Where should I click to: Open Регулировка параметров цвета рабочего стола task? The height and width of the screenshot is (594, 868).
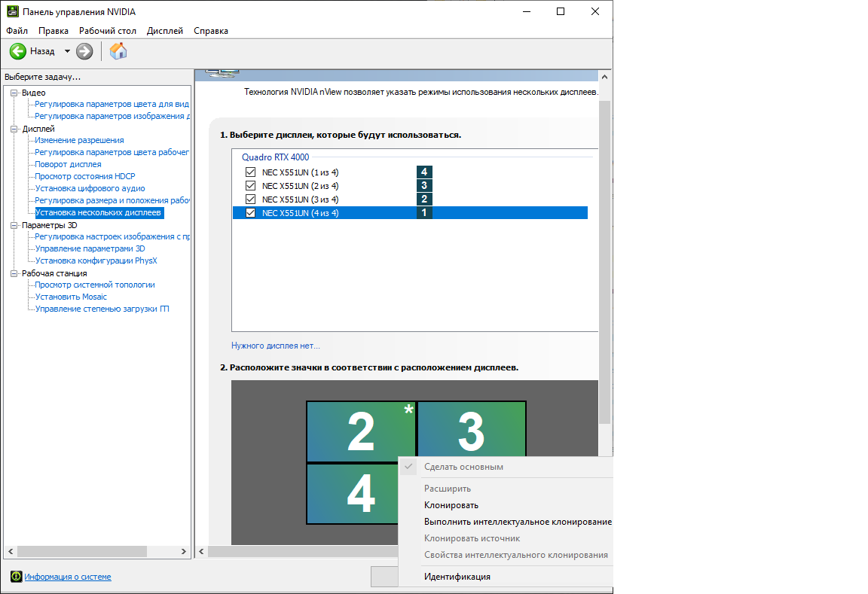pos(112,152)
